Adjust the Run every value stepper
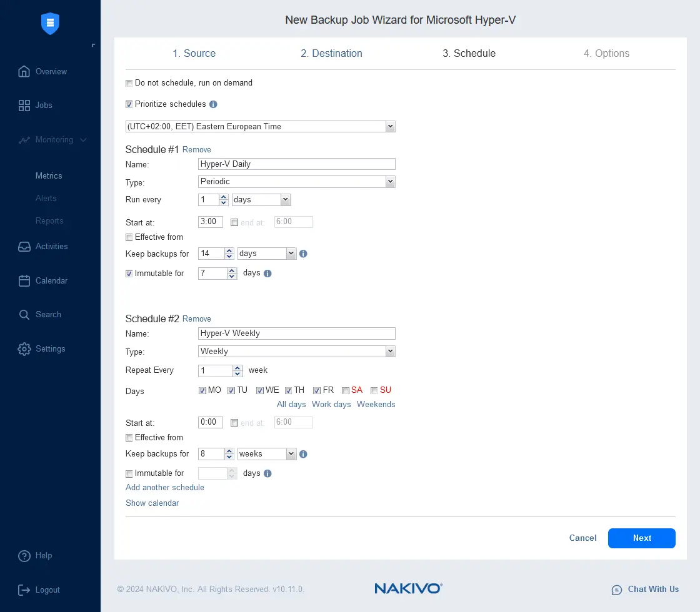Image resolution: width=700 pixels, height=612 pixels. pos(224,200)
